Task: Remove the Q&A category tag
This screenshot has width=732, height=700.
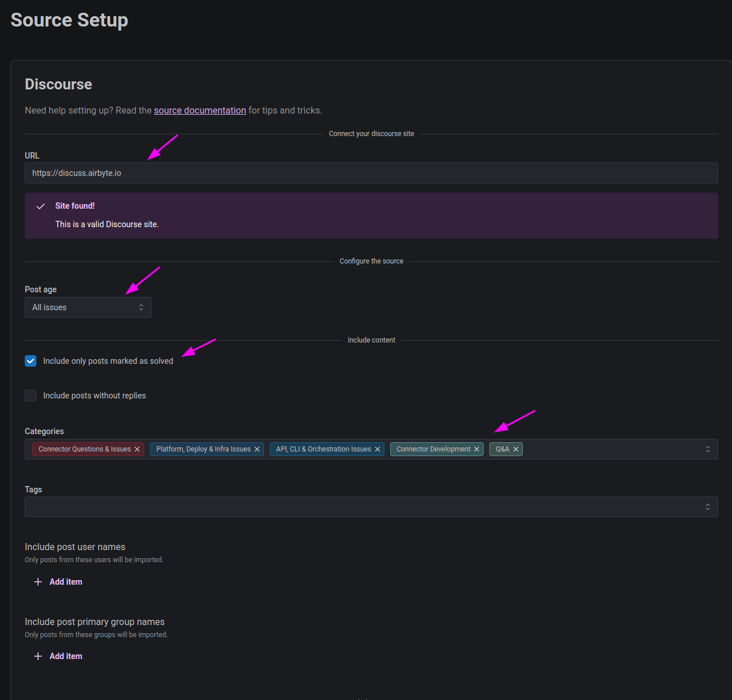Action: (516, 449)
